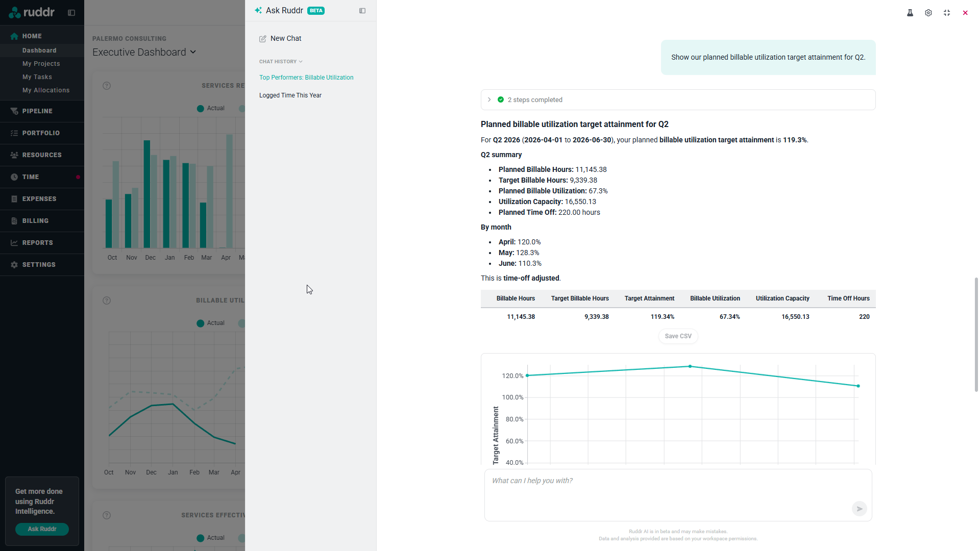Expand the 2 steps completed section
The width and height of the screenshot is (980, 551).
coord(489,100)
